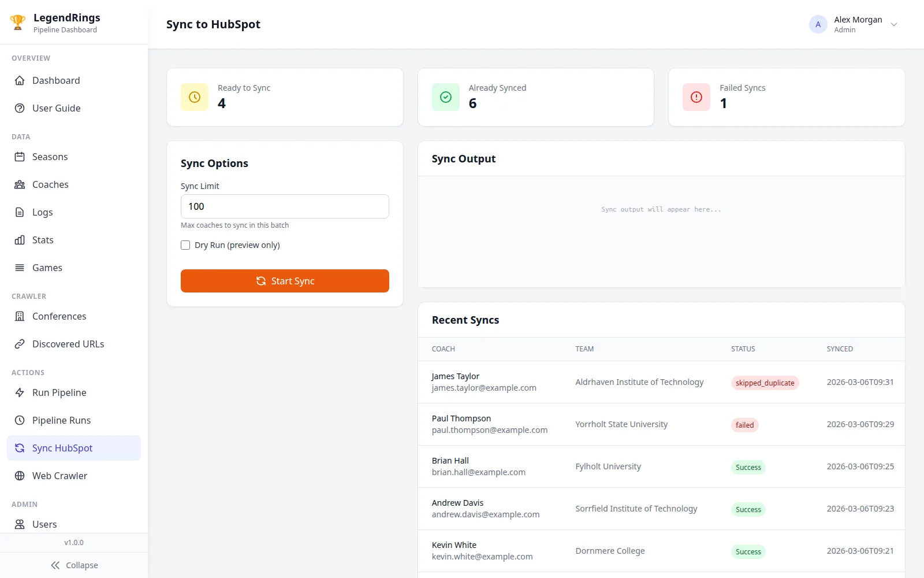Image resolution: width=924 pixels, height=578 pixels.
Task: Click the Sorrfield Institute of Technology team
Action: pyautogui.click(x=636, y=509)
